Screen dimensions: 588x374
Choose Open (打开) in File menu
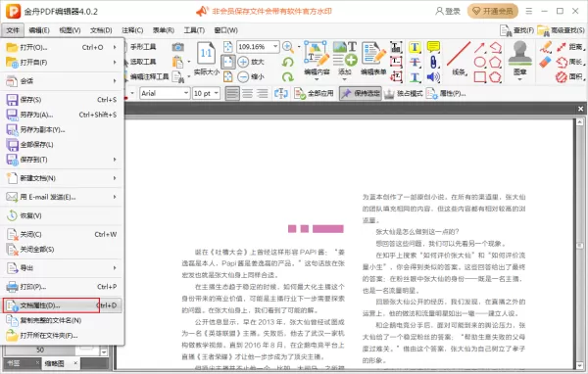[63, 47]
